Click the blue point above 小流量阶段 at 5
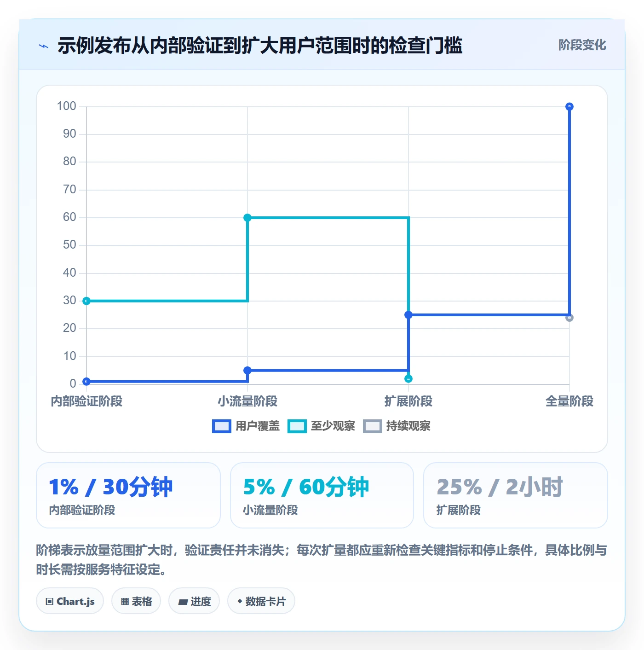This screenshot has width=644, height=650. (x=247, y=371)
